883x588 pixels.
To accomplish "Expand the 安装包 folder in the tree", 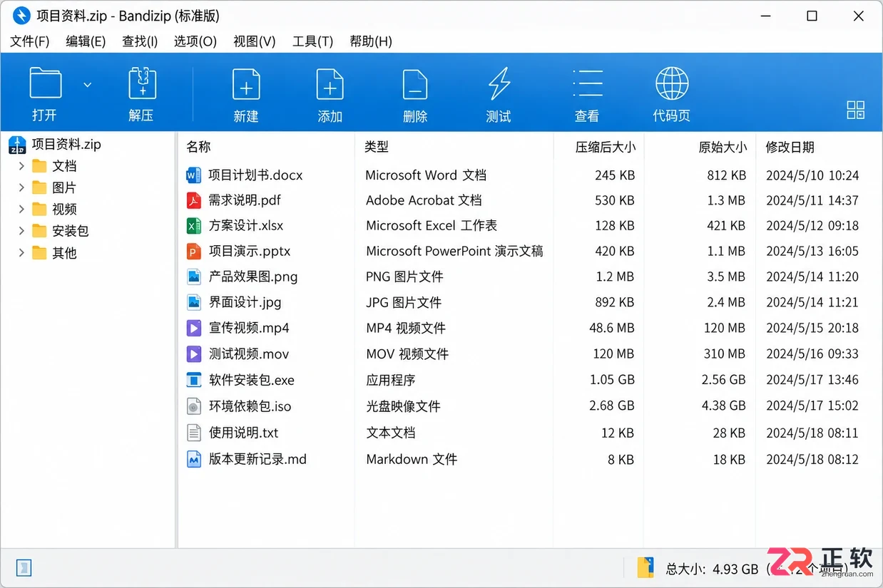I will tap(22, 231).
